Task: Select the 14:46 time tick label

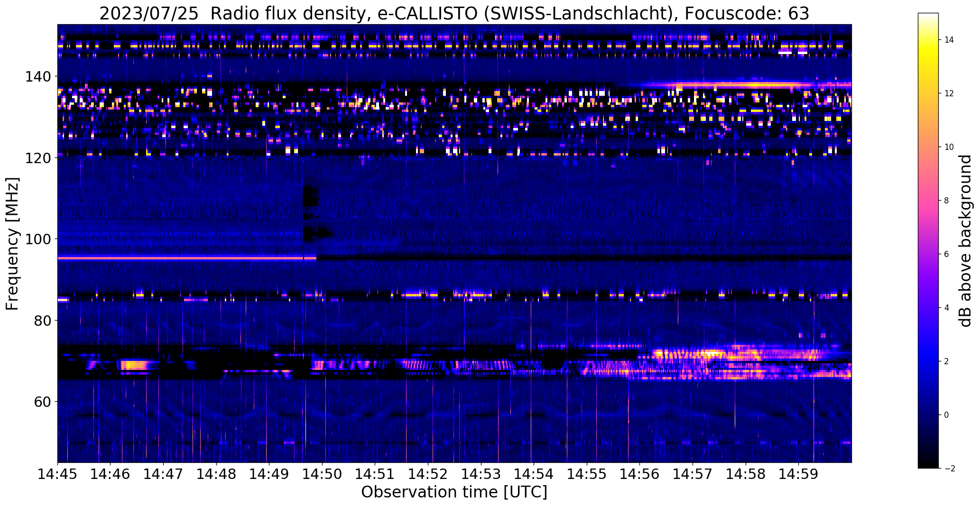Action: (111, 474)
